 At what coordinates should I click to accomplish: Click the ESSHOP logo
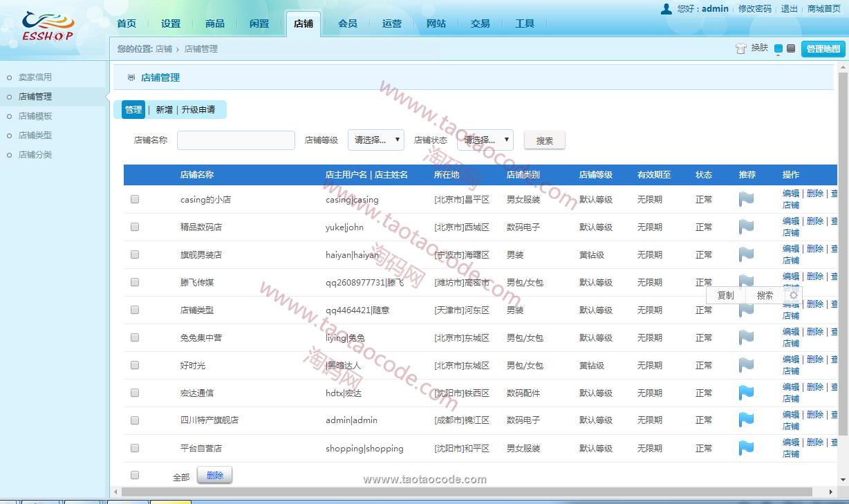tap(48, 28)
